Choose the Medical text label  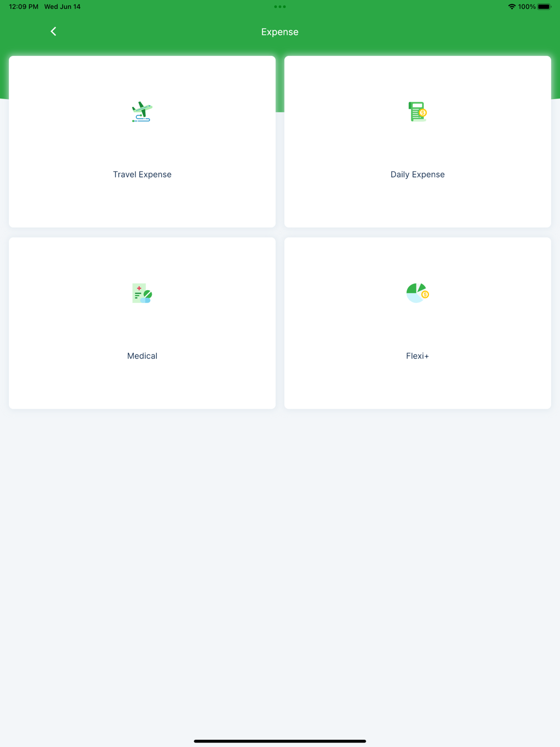coord(142,356)
